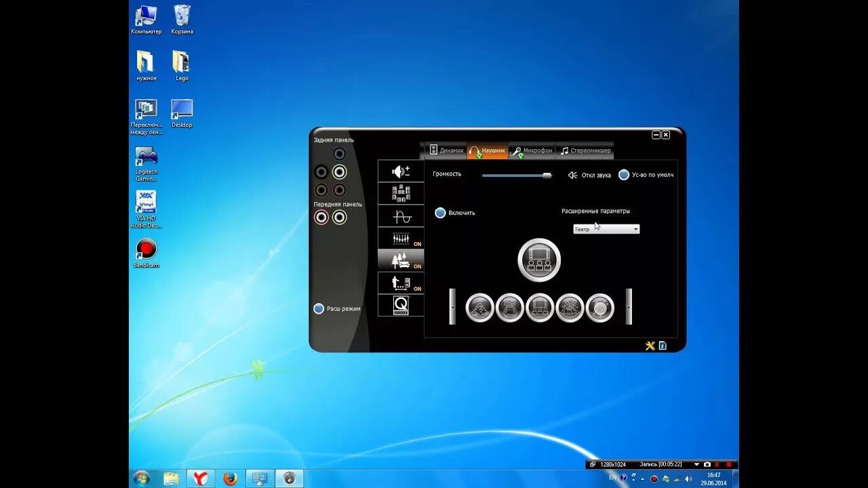Open the wrench settings icon in audio deck

point(650,346)
